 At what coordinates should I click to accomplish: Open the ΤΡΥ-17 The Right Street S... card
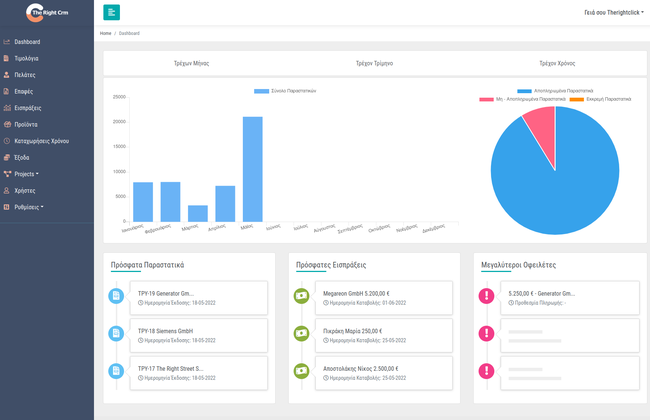(199, 373)
